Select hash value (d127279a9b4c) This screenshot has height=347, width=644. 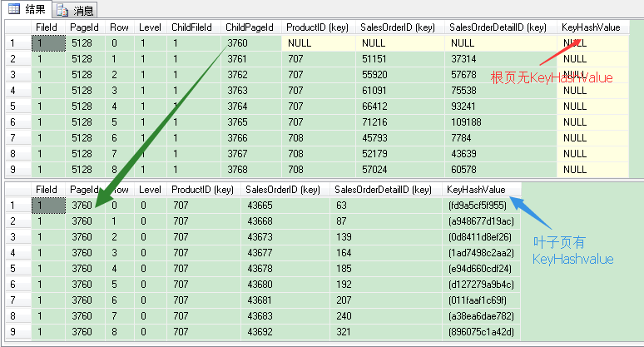[x=482, y=285]
